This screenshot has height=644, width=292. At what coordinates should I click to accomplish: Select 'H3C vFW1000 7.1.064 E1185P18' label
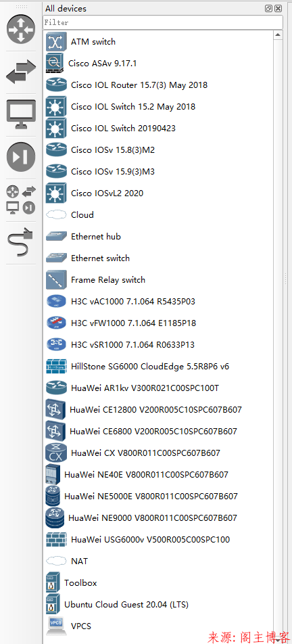tap(133, 323)
